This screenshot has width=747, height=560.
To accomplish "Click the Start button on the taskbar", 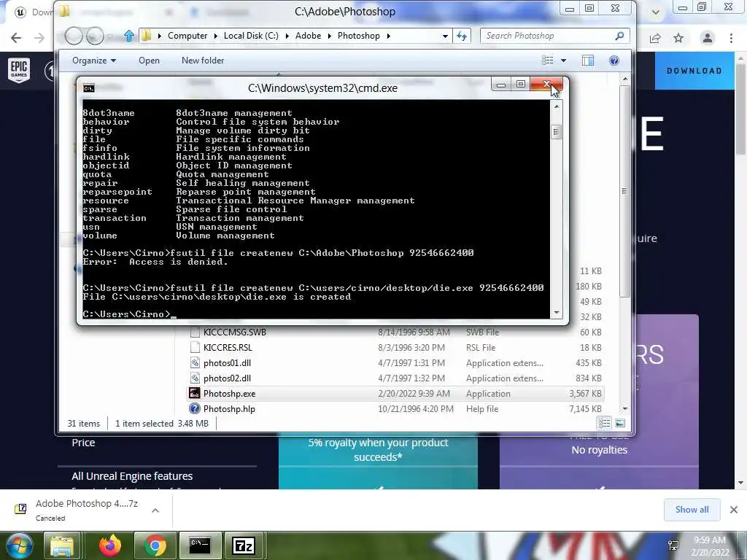I will click(x=20, y=545).
